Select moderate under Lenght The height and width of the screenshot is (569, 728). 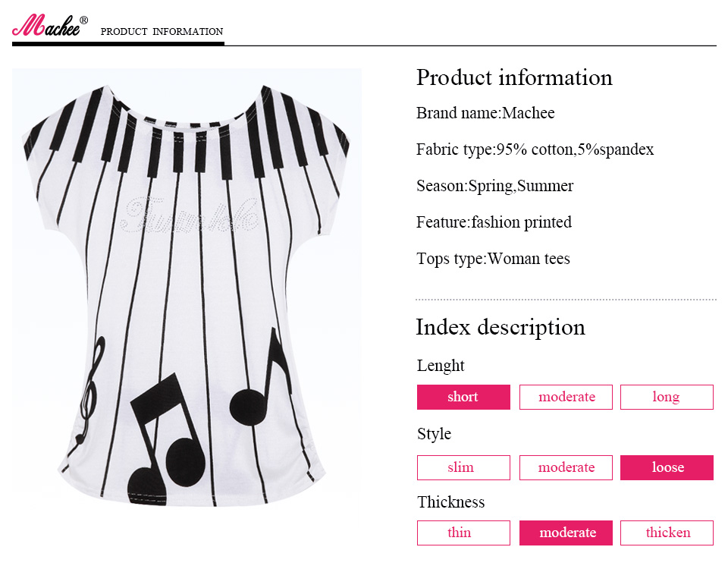(566, 397)
